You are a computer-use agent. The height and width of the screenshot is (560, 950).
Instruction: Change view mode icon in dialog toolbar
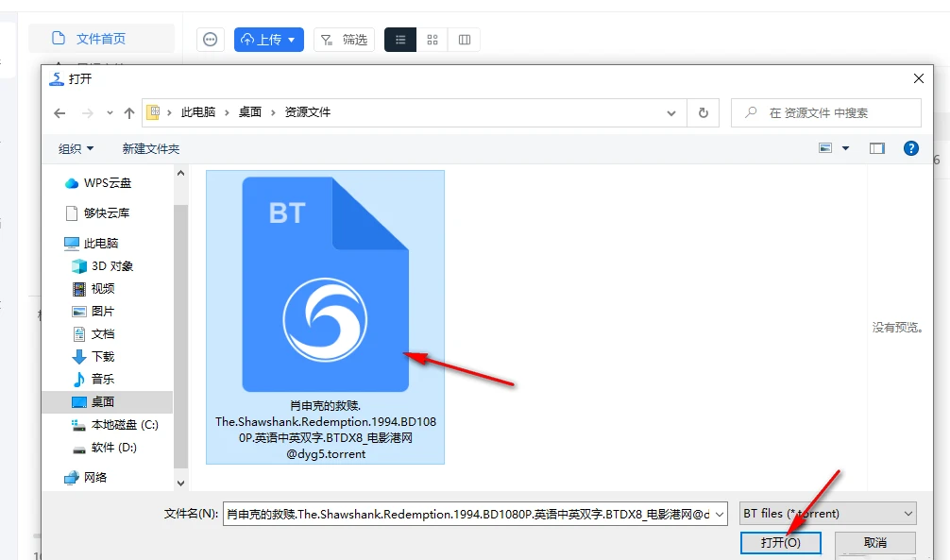click(x=825, y=148)
